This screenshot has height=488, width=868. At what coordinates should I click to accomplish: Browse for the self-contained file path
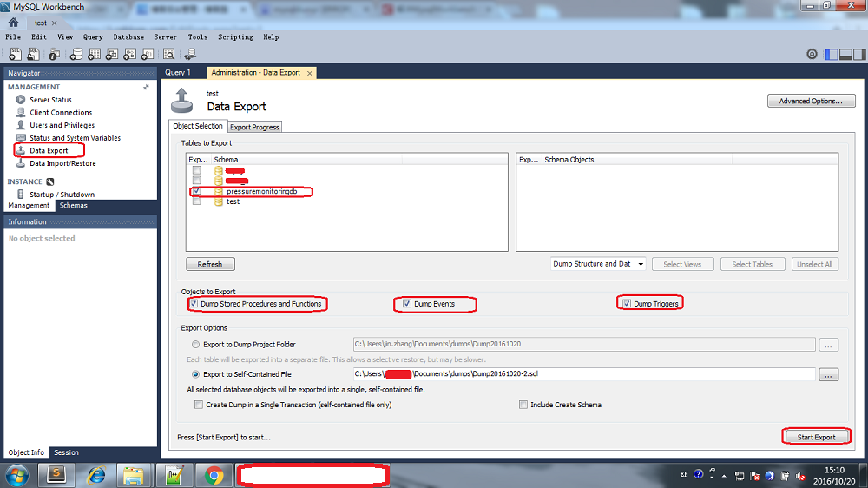click(829, 375)
